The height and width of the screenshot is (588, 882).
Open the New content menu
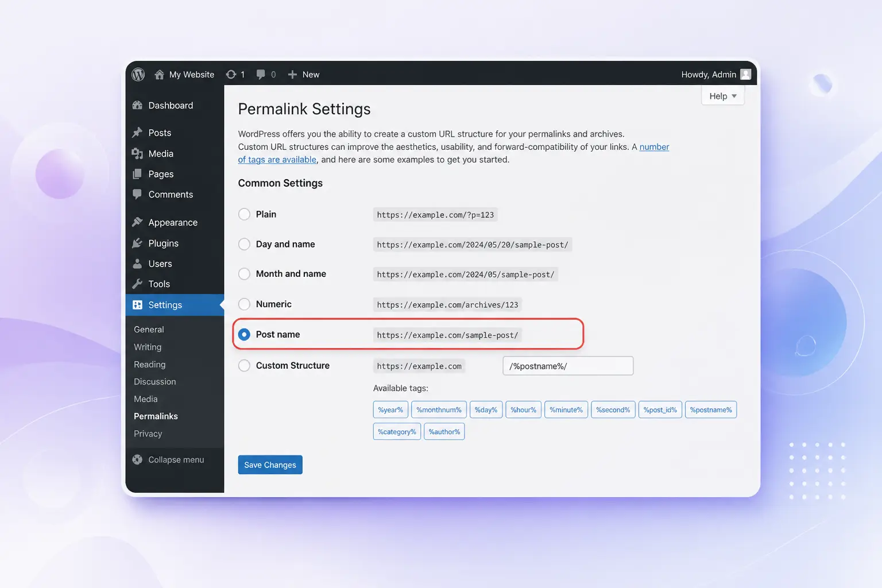pos(304,75)
